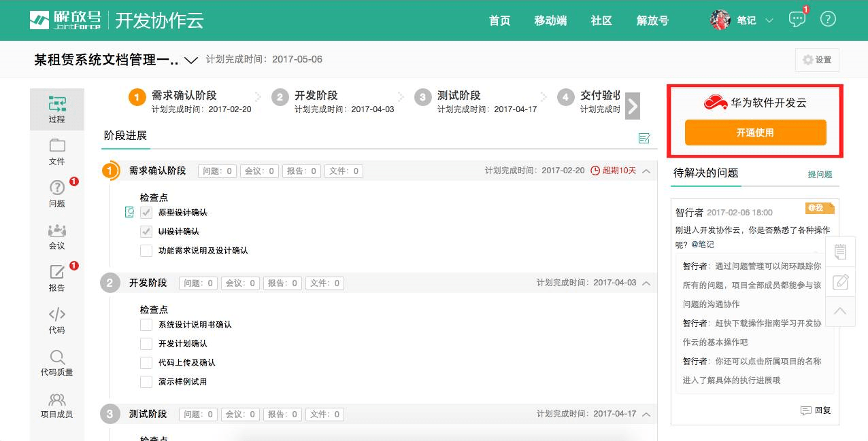
Task: Show next stages with right arrow
Action: [x=633, y=107]
